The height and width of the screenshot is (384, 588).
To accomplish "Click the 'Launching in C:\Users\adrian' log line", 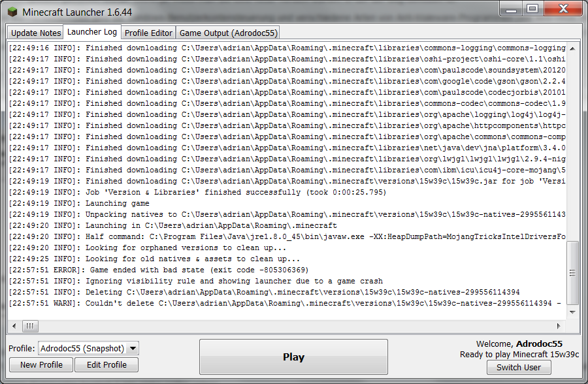I will coord(173,225).
